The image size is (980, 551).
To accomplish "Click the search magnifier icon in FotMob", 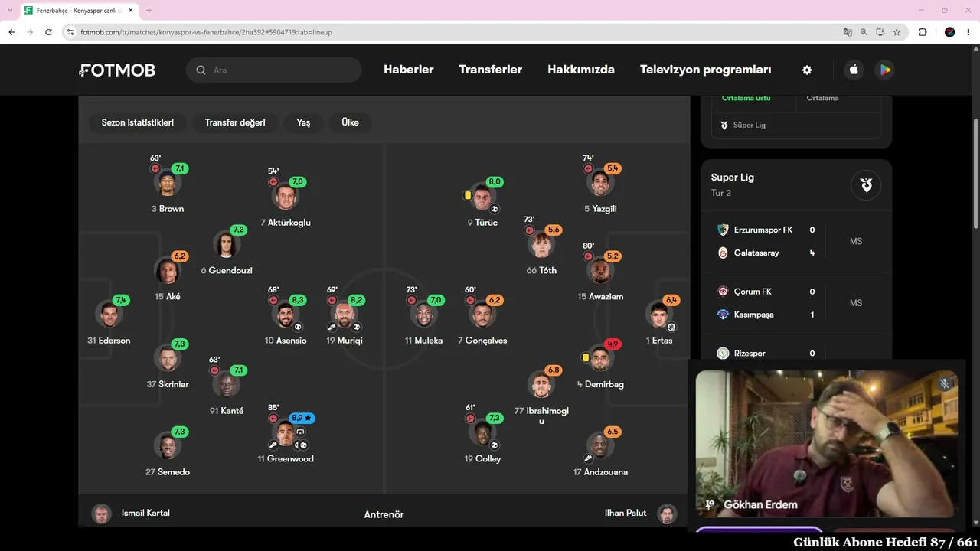I will point(201,70).
